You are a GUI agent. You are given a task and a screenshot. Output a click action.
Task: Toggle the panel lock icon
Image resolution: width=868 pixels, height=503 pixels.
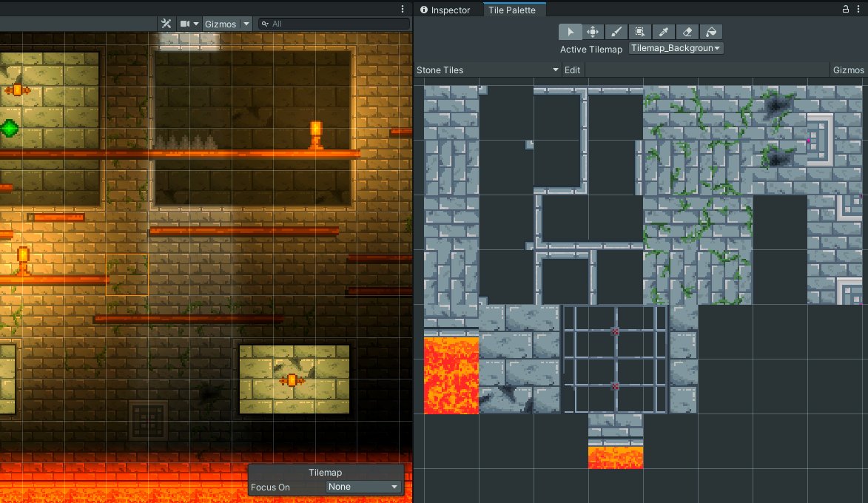pyautogui.click(x=845, y=10)
